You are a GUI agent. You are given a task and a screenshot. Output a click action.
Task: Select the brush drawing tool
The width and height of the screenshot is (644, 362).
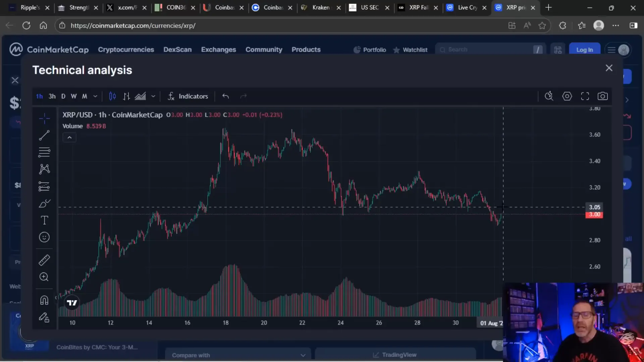coord(44,203)
